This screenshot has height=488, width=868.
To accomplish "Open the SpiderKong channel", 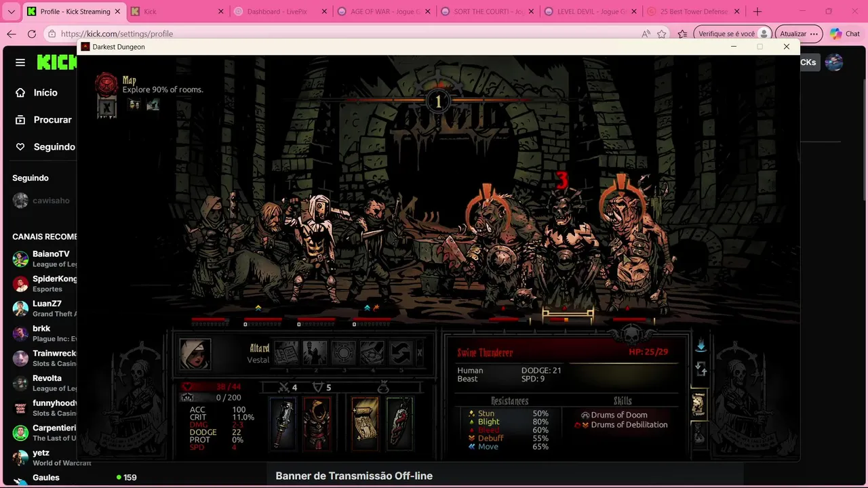I will tap(44, 284).
